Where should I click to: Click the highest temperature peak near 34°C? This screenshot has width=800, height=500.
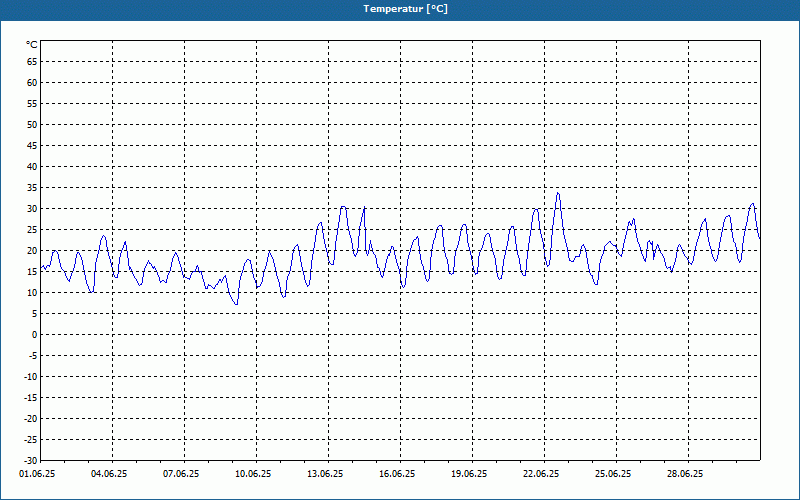click(x=558, y=193)
